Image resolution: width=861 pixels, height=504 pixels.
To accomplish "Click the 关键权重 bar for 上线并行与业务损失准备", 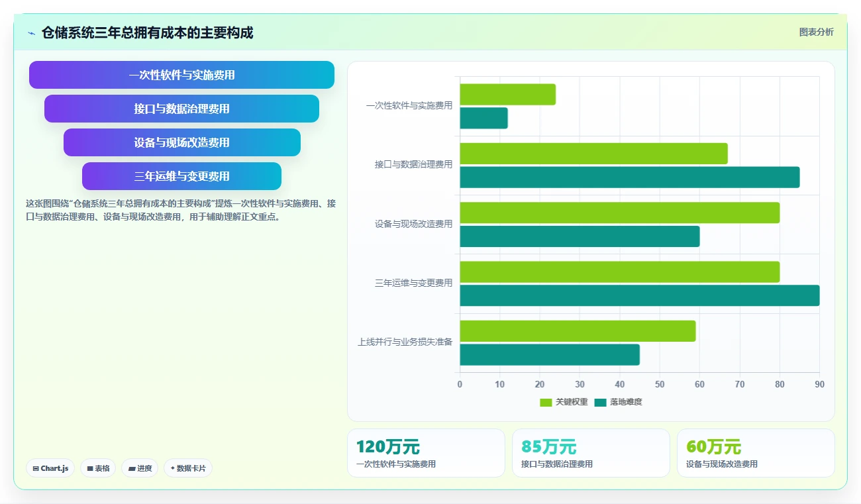I will tap(578, 331).
